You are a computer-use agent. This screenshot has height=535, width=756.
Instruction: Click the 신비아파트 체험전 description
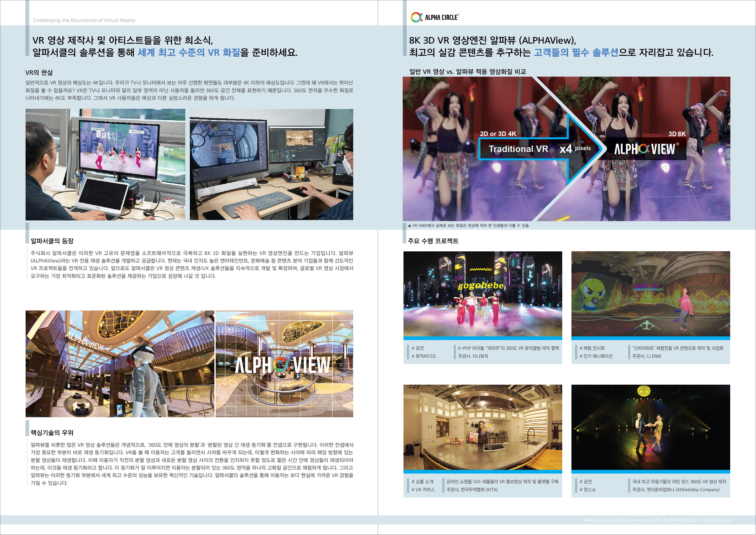(x=678, y=348)
